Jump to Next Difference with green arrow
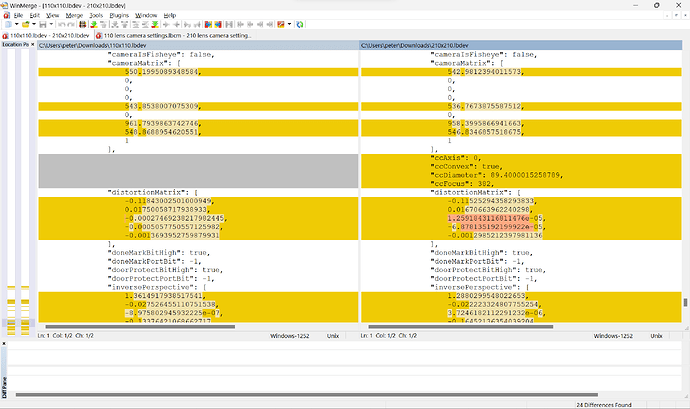Screen dimensions: 690x409 tap(93, 24)
